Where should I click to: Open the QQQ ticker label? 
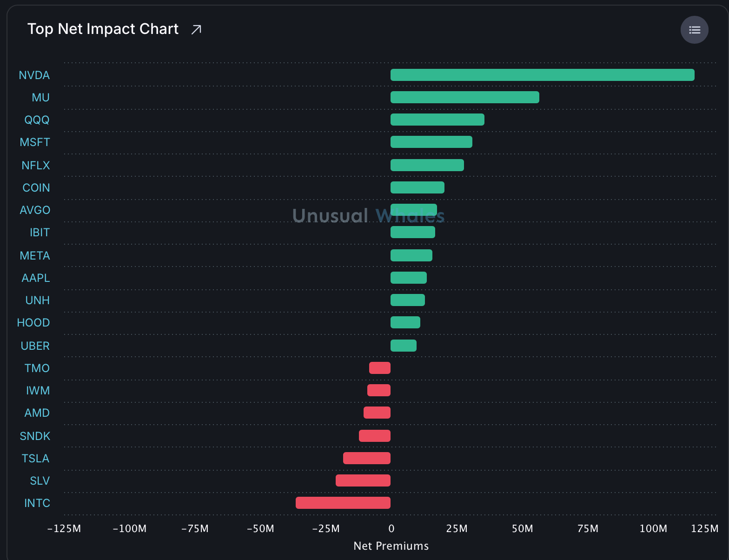pyautogui.click(x=37, y=120)
